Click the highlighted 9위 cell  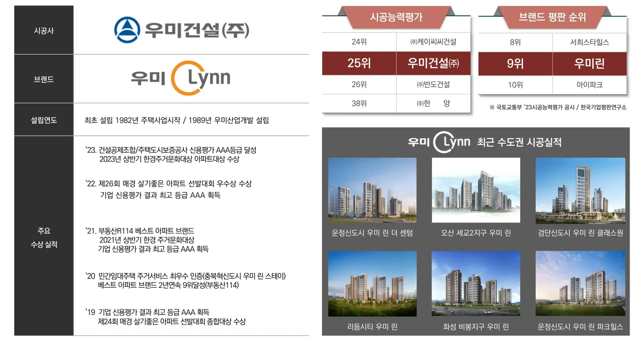[x=515, y=63]
